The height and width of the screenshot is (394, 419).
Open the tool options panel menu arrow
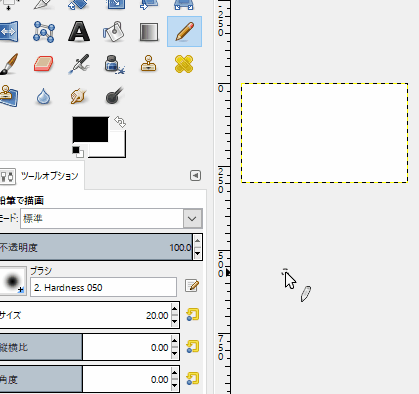coord(195,175)
